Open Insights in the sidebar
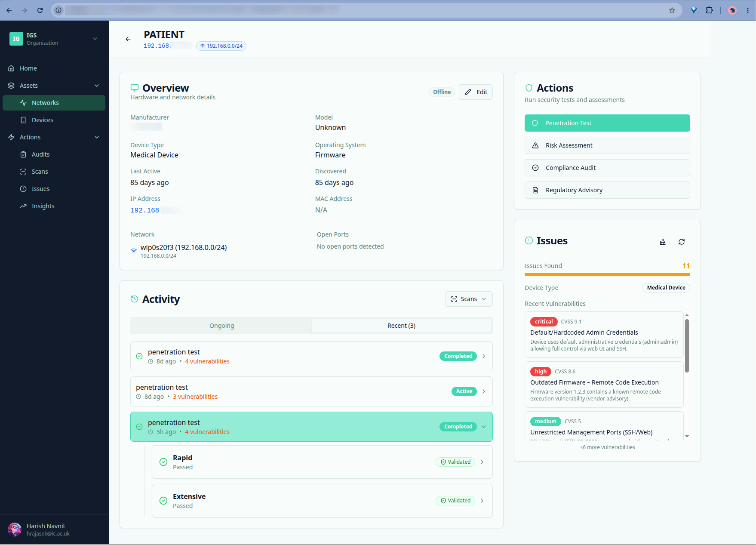 tap(54, 206)
